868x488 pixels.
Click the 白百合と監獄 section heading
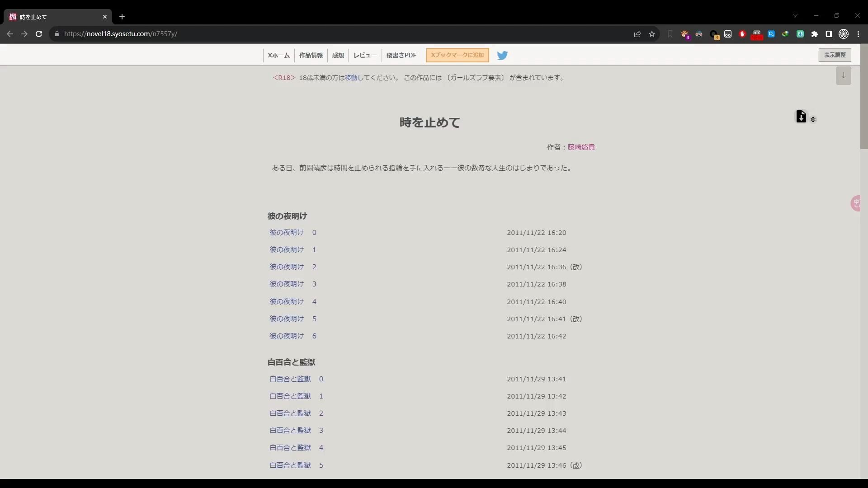click(x=291, y=362)
